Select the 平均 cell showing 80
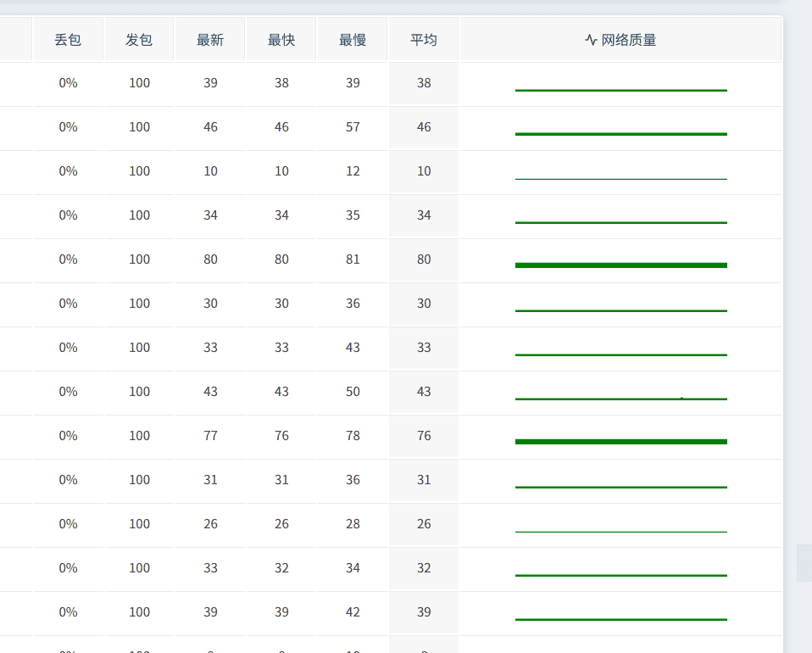Image resolution: width=812 pixels, height=653 pixels. tap(424, 260)
